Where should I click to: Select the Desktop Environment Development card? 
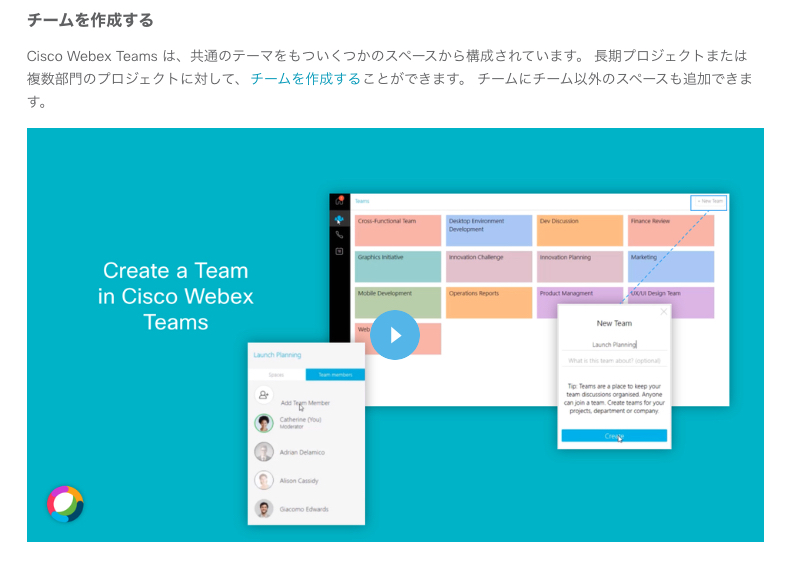(489, 230)
